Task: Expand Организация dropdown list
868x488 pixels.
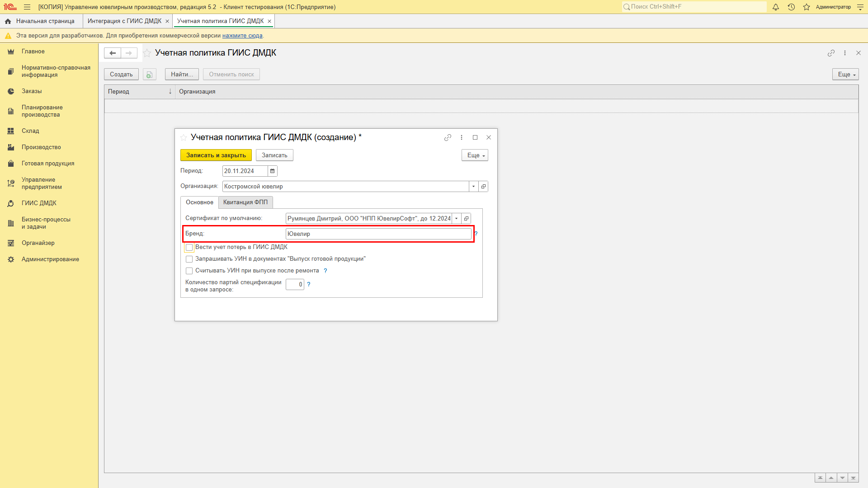Action: [473, 186]
